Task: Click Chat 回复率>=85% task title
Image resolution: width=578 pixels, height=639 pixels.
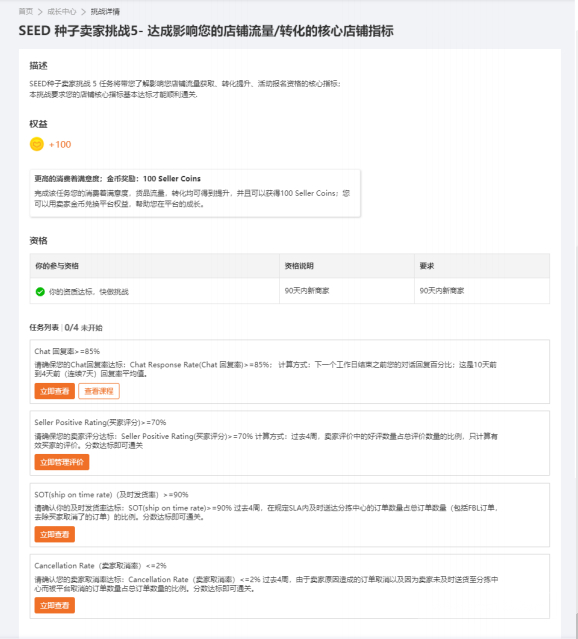Action: [67, 351]
